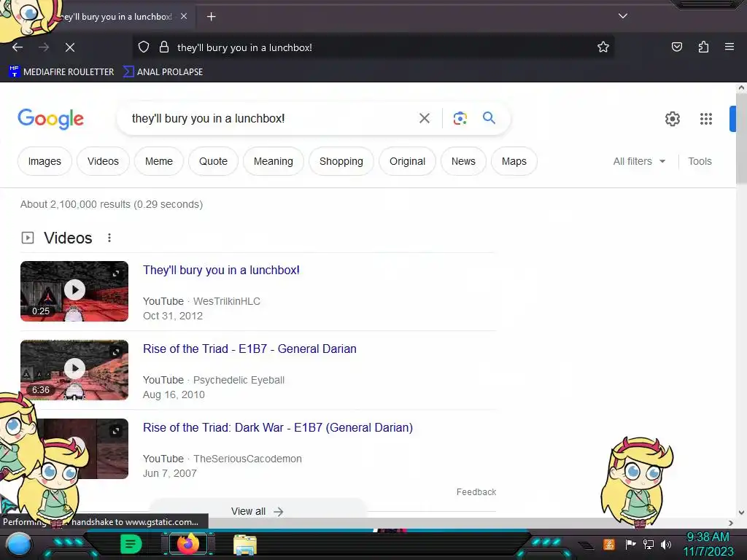The image size is (747, 560).
Task: Clear the Google search box text
Action: [x=424, y=118]
